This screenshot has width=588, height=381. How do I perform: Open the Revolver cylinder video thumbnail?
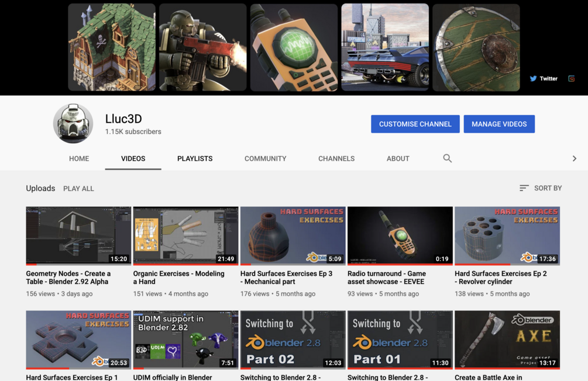pyautogui.click(x=507, y=235)
